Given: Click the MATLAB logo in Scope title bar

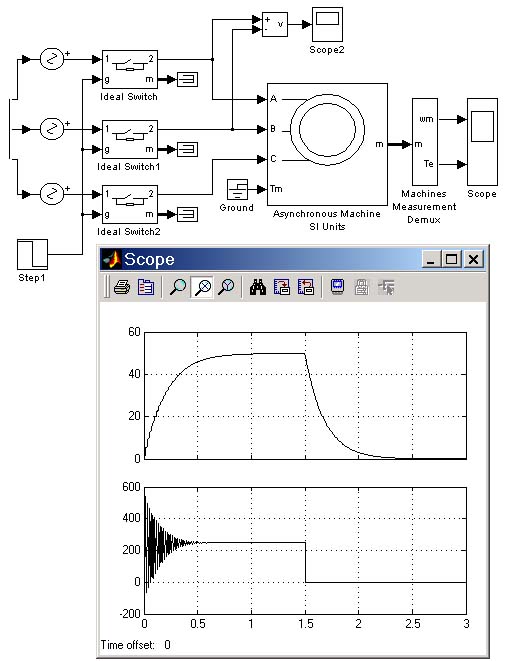Looking at the screenshot, I should (x=111, y=259).
